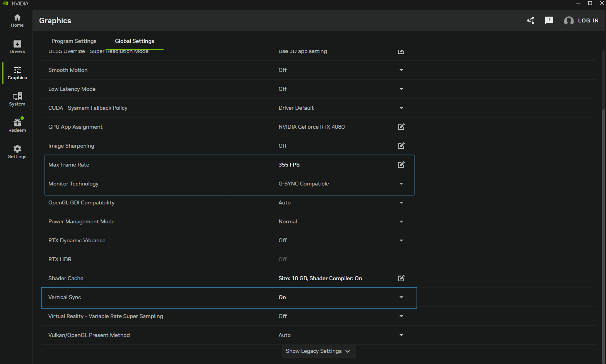Minimize the NVIDIA app window
The width and height of the screenshot is (606, 364).
pyautogui.click(x=578, y=3)
